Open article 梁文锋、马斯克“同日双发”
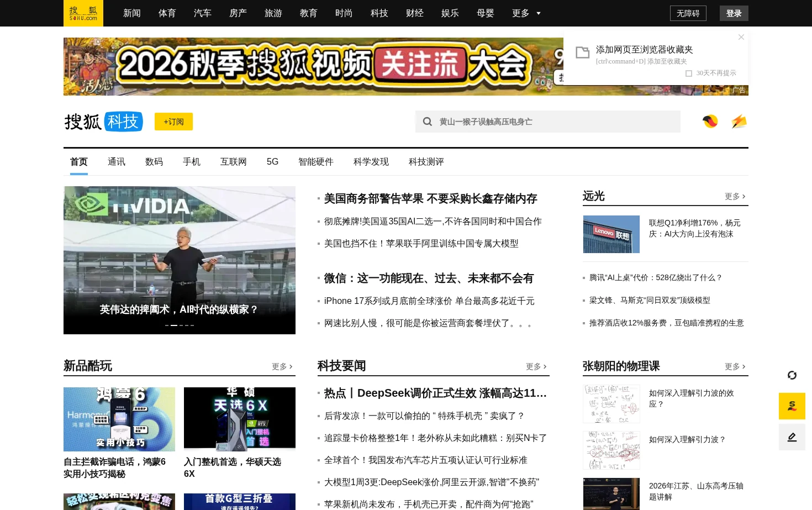812x510 pixels. (650, 301)
